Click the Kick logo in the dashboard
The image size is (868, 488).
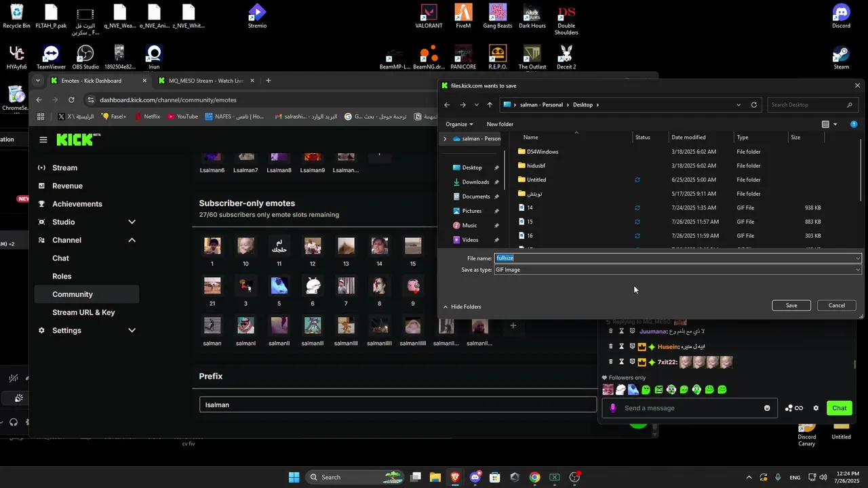click(x=78, y=140)
